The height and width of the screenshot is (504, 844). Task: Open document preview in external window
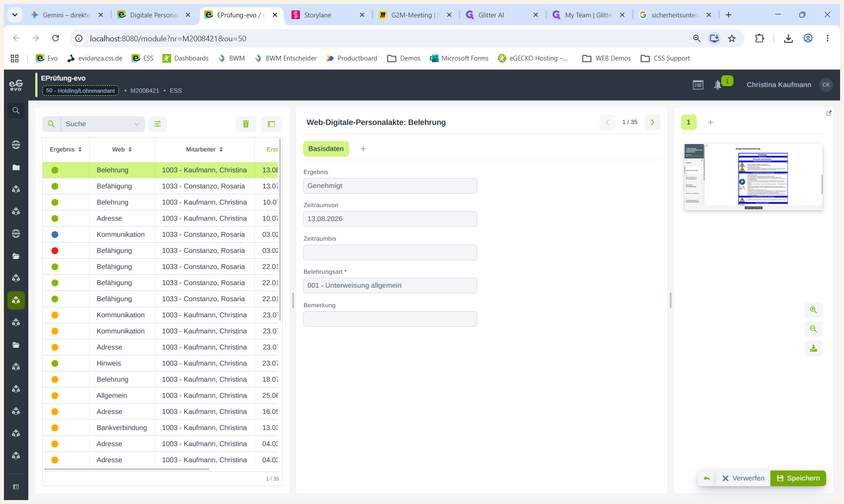829,113
